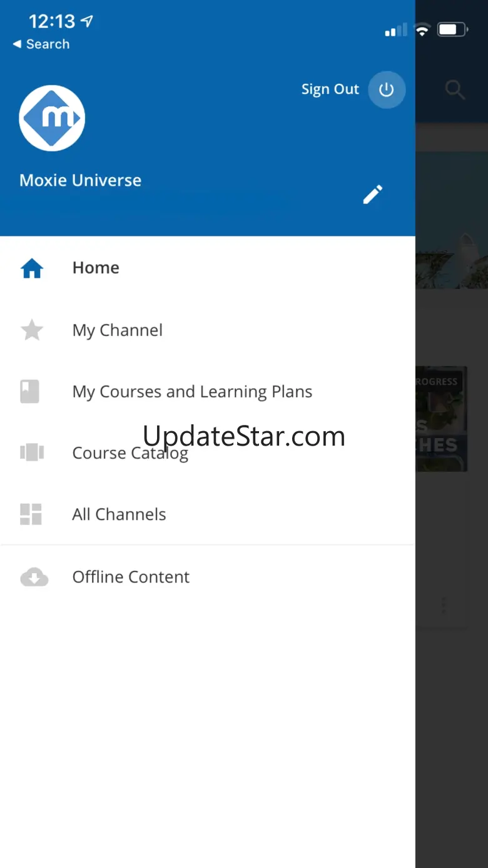Click the star icon for My Channel
The image size is (488, 868).
coord(32,330)
